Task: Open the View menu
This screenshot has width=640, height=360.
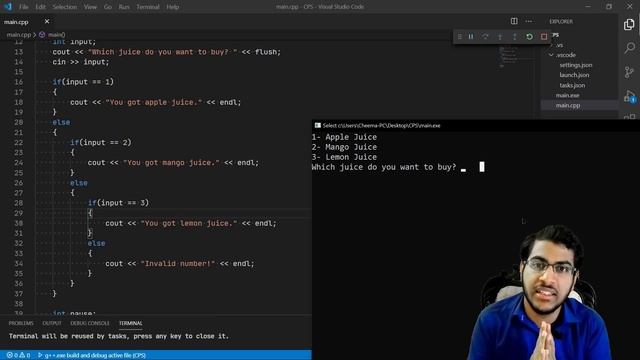Action: [90, 7]
